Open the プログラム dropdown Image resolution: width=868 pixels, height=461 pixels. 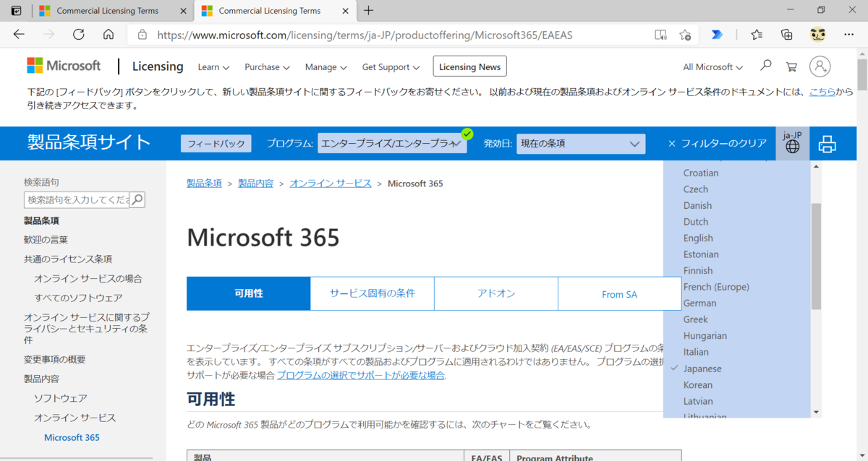392,144
